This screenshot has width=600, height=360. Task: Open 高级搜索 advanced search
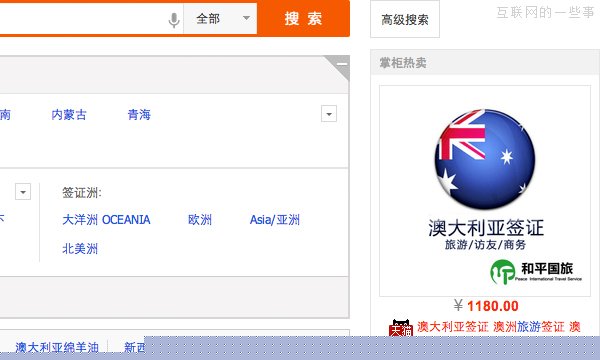point(405,20)
